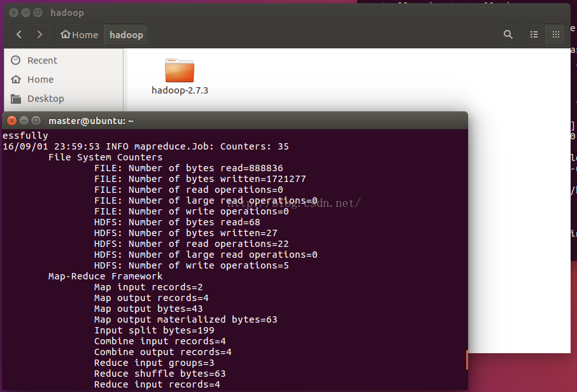Click 'HDFS: Number of write operations=5'

click(x=191, y=265)
